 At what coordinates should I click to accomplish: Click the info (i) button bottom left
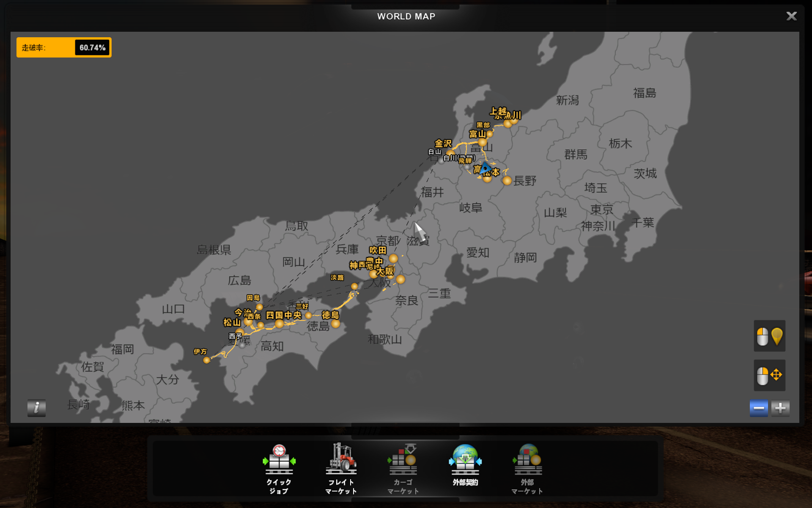click(x=36, y=408)
